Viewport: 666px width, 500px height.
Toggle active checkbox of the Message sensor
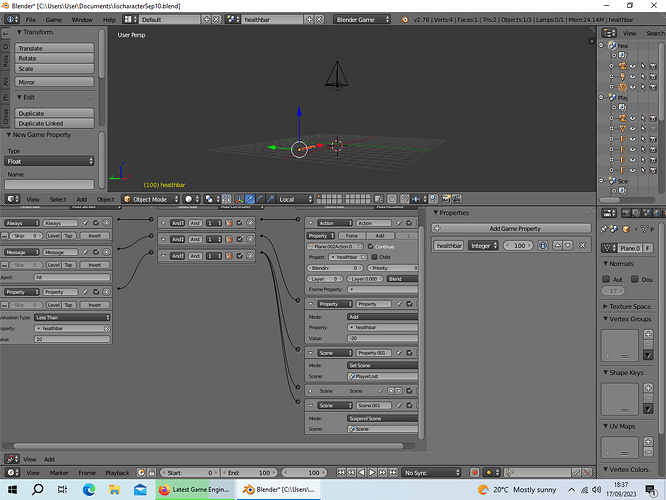[96, 252]
